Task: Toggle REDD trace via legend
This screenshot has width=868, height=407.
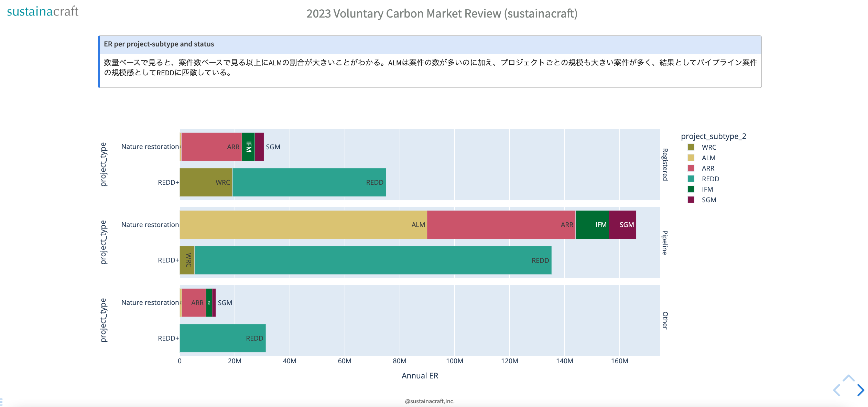Action: 710,179
